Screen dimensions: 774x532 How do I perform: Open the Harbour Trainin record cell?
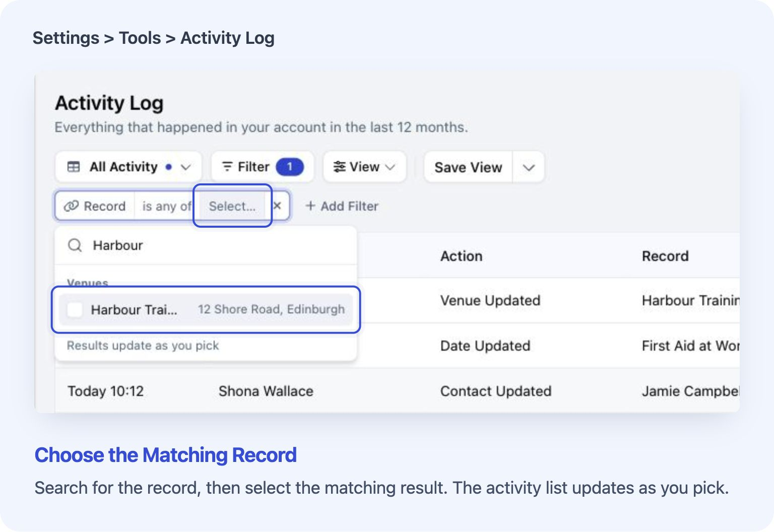(x=690, y=300)
